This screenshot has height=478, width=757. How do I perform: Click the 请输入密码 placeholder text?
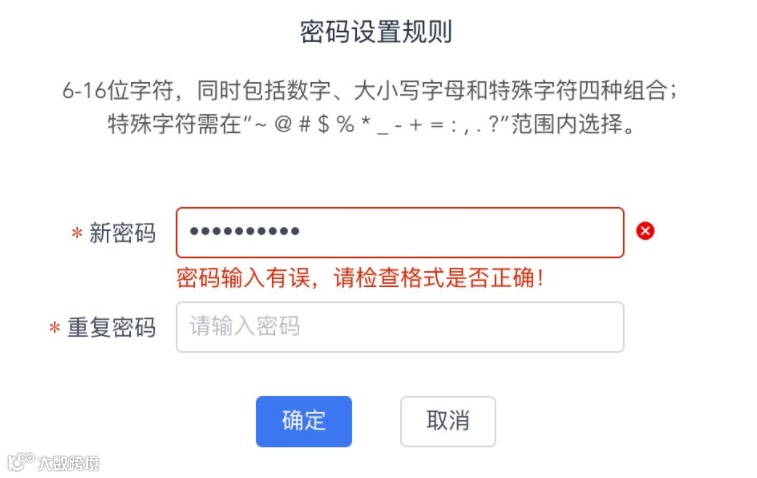pos(245,327)
